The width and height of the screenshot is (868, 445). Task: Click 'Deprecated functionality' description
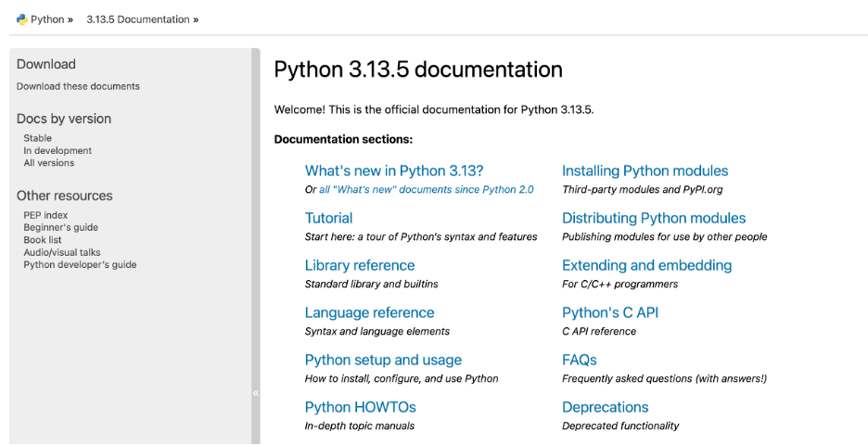(620, 426)
